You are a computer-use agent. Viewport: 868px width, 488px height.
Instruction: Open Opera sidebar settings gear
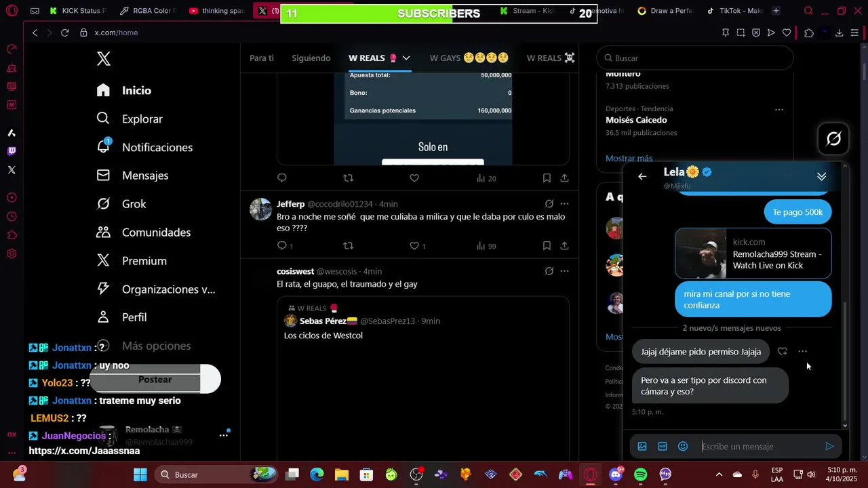point(12,253)
